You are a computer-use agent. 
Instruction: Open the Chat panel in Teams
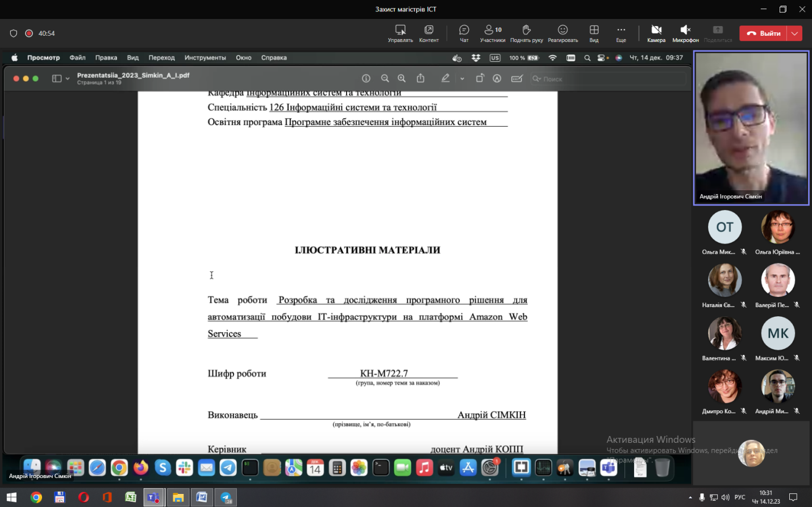464,33
